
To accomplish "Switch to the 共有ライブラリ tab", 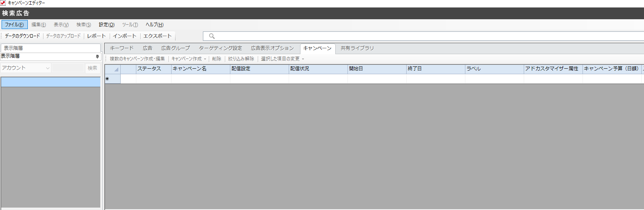I will point(357,48).
